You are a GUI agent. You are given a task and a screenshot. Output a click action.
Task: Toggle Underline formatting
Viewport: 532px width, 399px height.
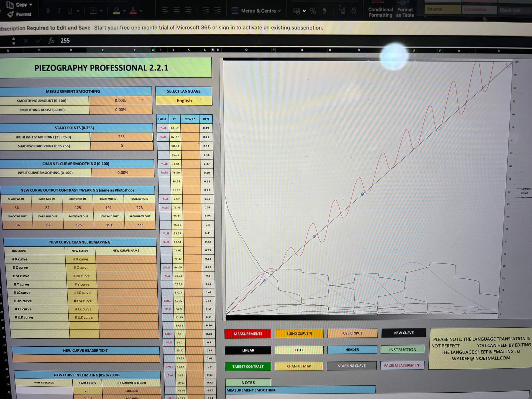[70, 11]
